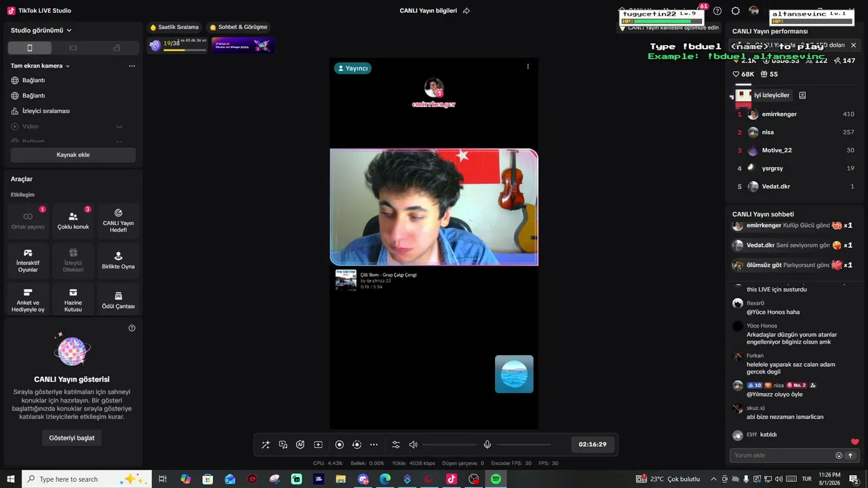
Task: Open the Ortak yayıncı tool
Action: [x=28, y=221]
